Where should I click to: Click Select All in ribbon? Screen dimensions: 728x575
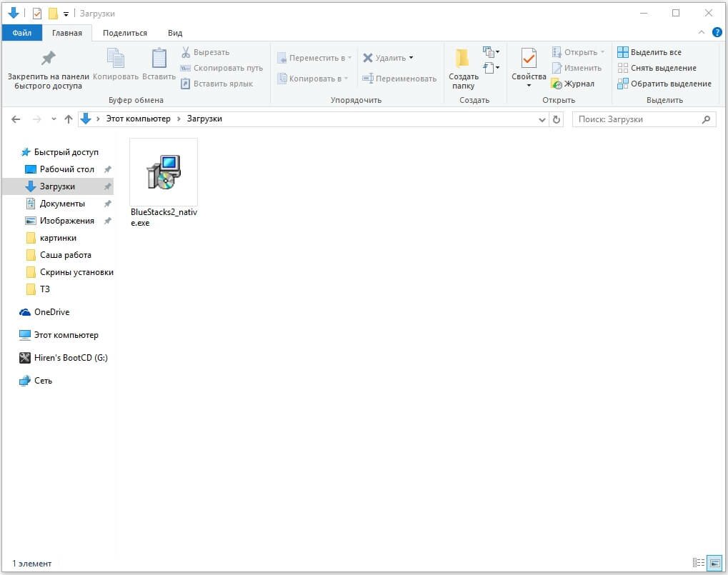click(x=649, y=52)
